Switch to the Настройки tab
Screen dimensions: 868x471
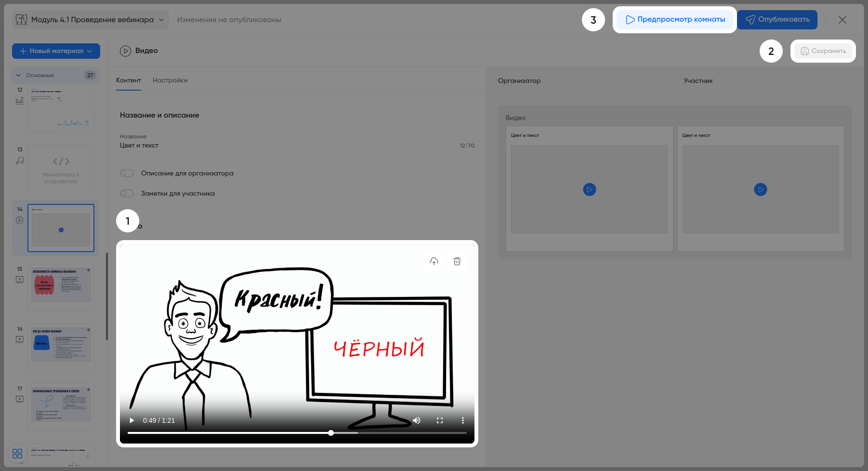170,81
